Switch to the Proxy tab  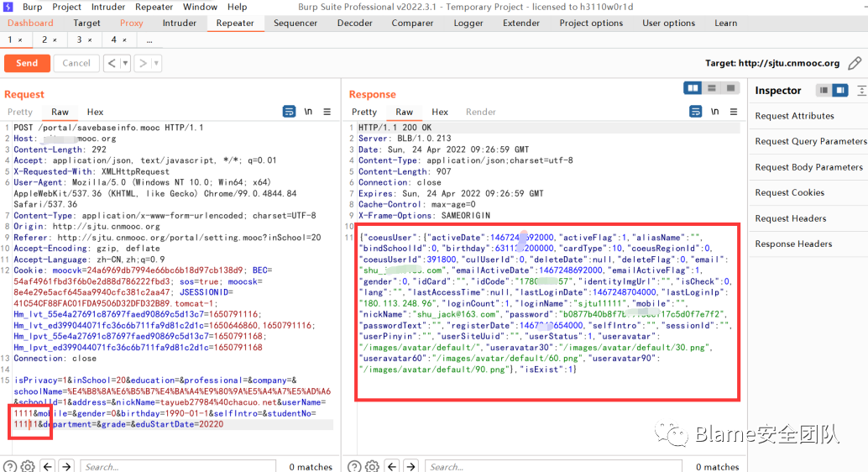pos(131,23)
